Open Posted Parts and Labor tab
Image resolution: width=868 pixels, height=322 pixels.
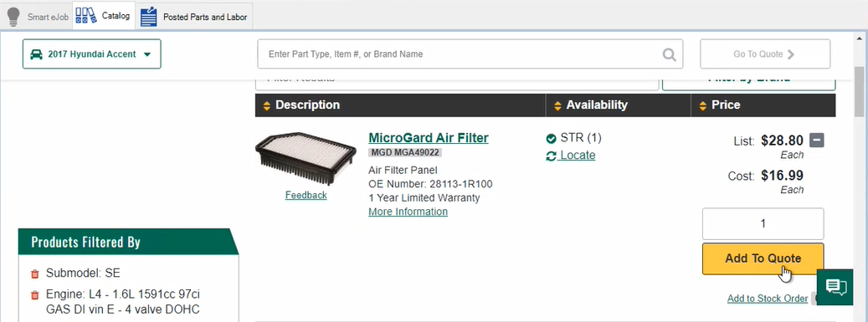[x=194, y=17]
